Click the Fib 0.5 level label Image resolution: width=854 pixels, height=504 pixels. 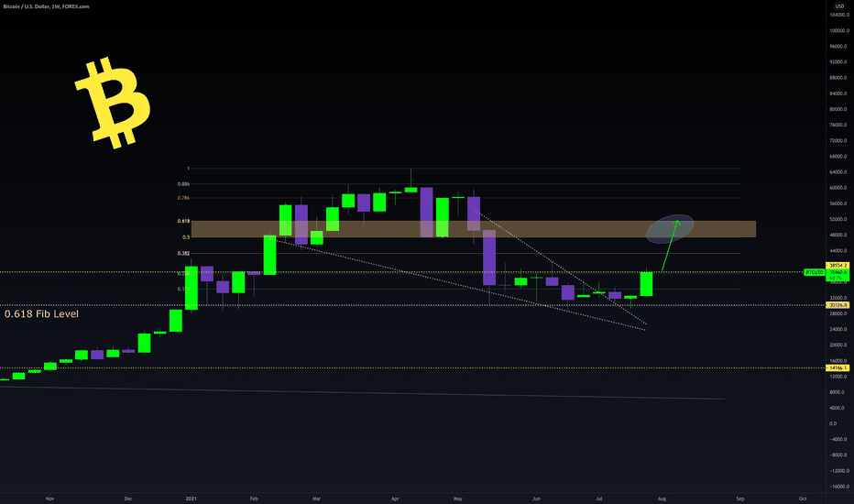186,237
